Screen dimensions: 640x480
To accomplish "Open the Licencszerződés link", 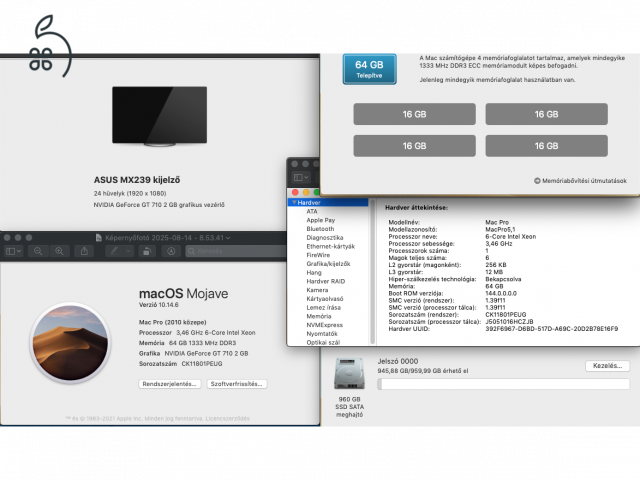I will point(227,418).
